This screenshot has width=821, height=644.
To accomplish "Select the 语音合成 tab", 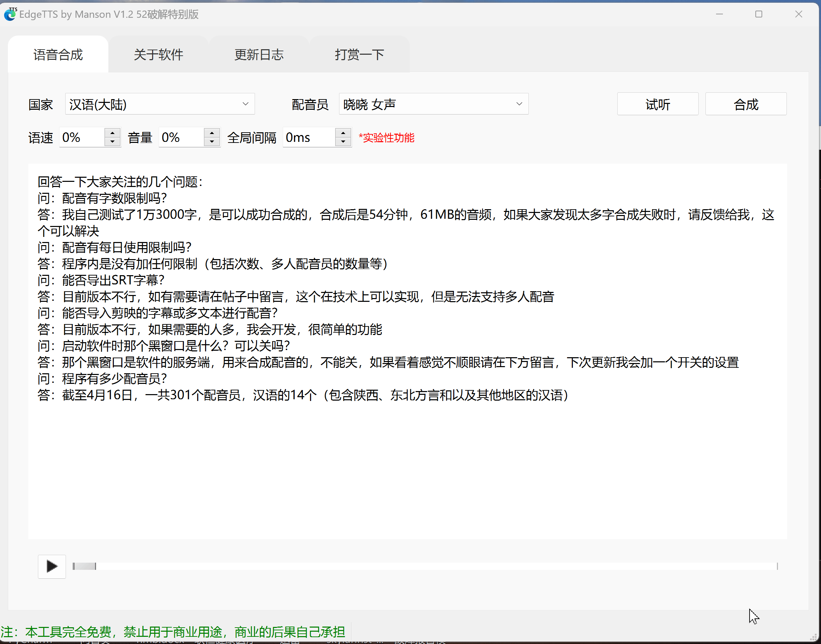I will [58, 55].
